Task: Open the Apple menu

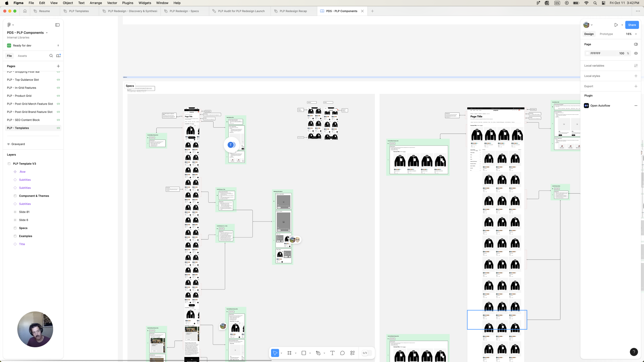Action: pyautogui.click(x=7, y=3)
